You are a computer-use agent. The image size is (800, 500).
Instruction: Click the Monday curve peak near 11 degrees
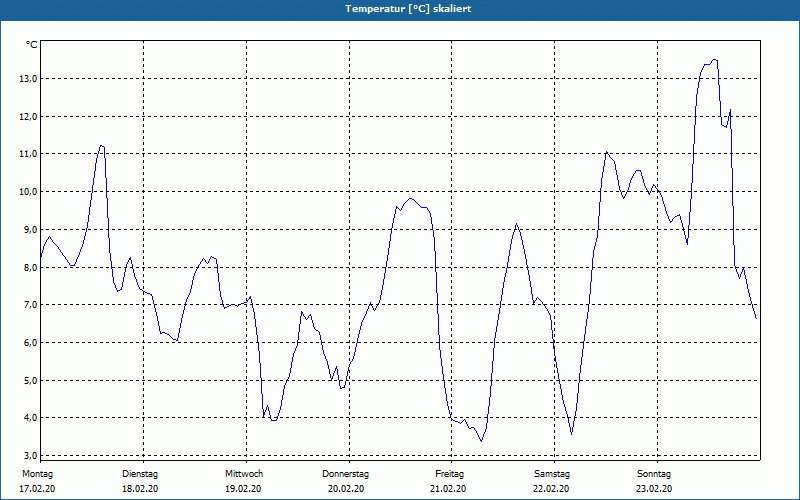click(x=101, y=146)
